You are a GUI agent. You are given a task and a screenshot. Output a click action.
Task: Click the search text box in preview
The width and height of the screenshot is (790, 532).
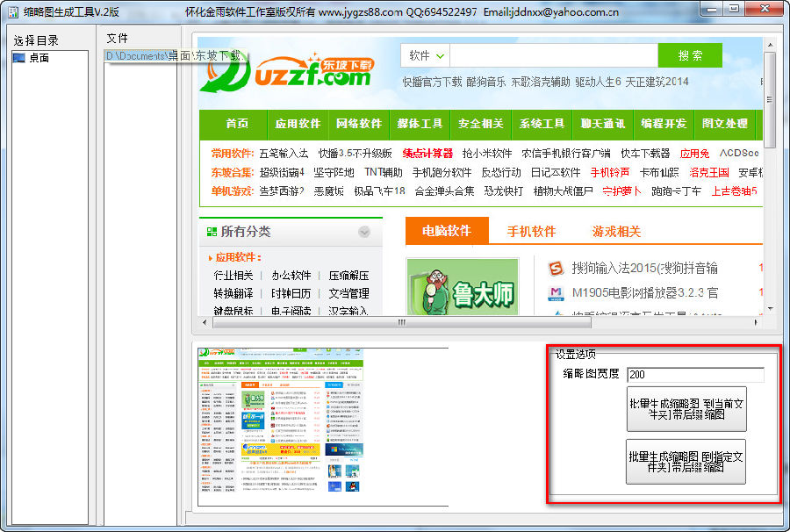554,55
